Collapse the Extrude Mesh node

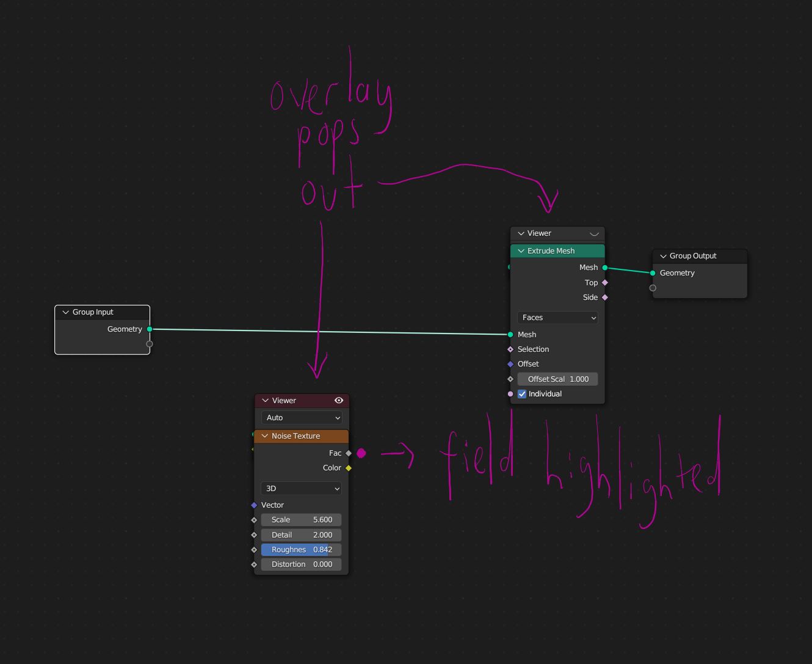tap(521, 251)
